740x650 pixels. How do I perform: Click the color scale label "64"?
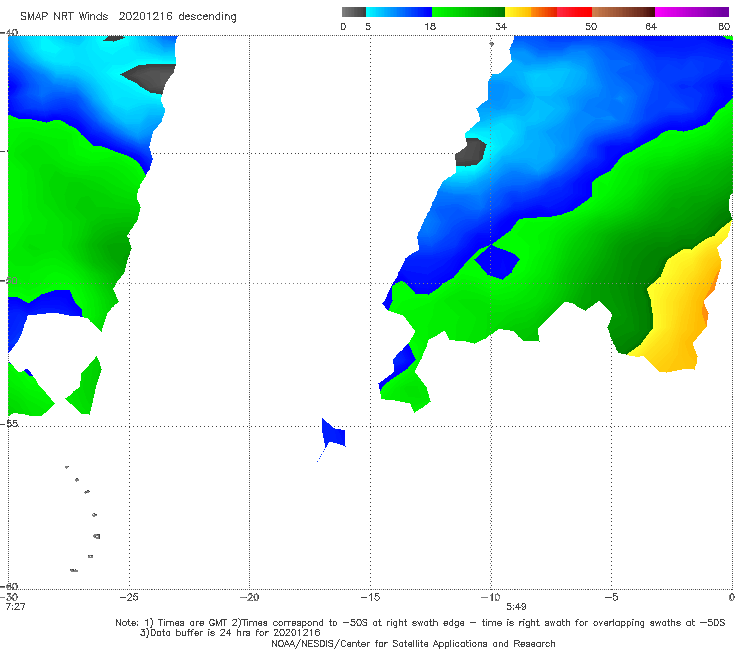pos(651,26)
